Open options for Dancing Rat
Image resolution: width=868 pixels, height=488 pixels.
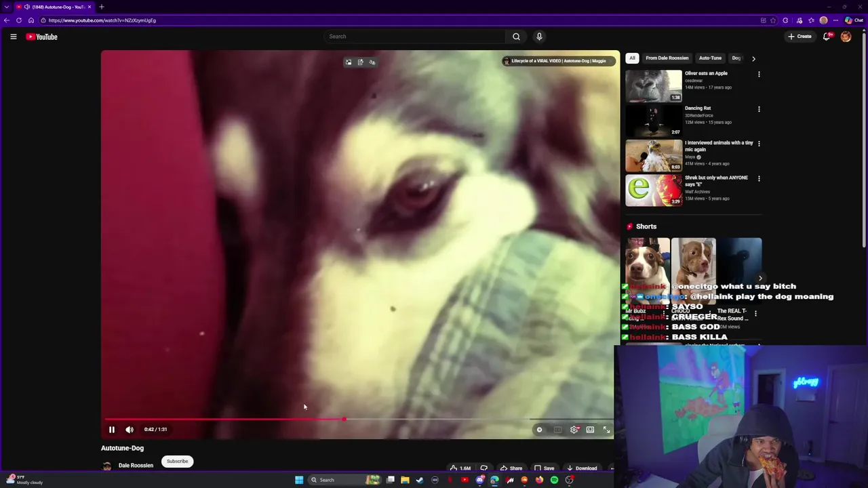click(x=759, y=109)
